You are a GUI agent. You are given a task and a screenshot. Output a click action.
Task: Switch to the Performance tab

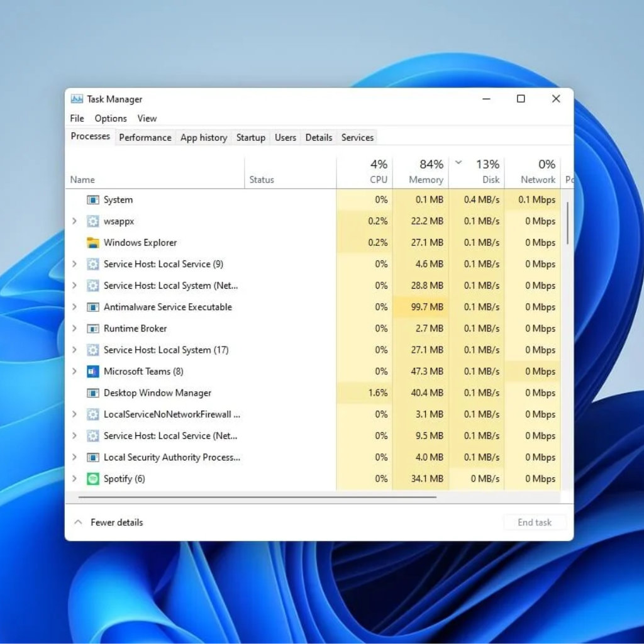(x=145, y=137)
